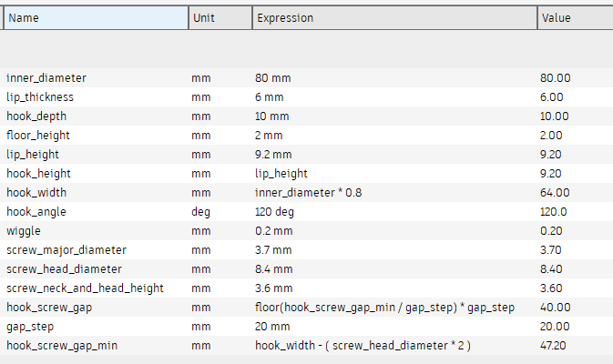Select the inner_diameter parameter name
The width and height of the screenshot is (613, 364).
46,78
